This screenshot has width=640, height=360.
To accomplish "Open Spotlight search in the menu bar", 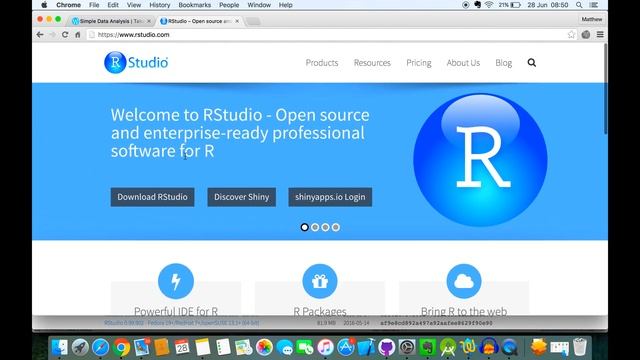I will 579,5.
